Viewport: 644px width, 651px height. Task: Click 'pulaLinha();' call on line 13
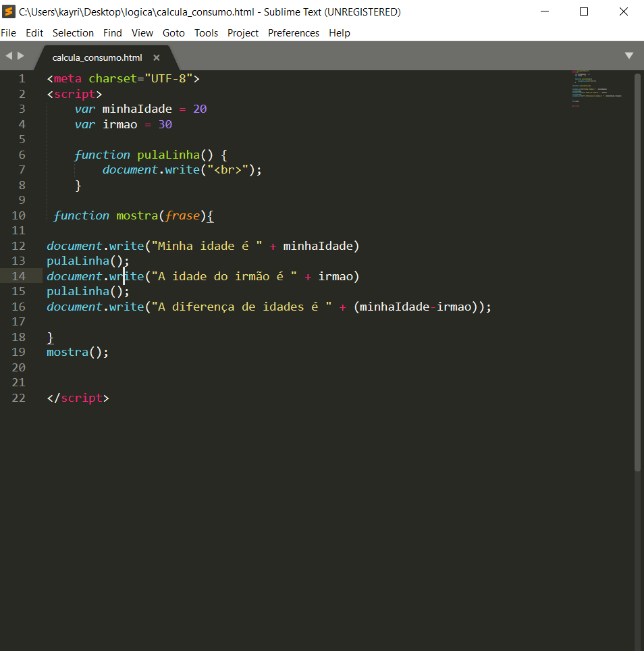click(x=88, y=261)
